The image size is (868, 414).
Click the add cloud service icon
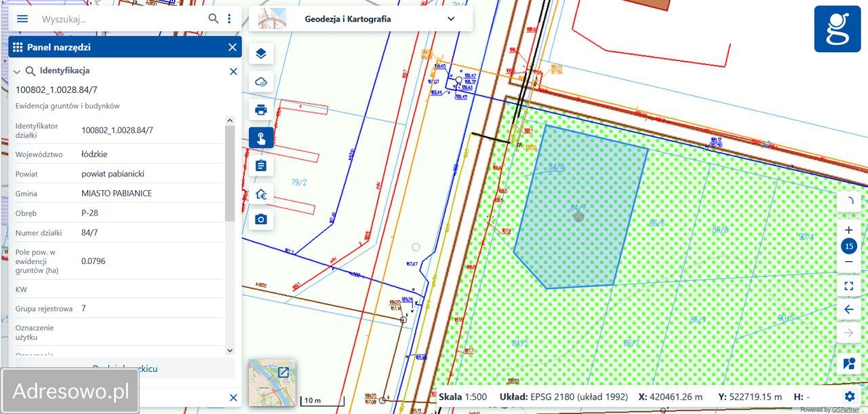(x=261, y=81)
